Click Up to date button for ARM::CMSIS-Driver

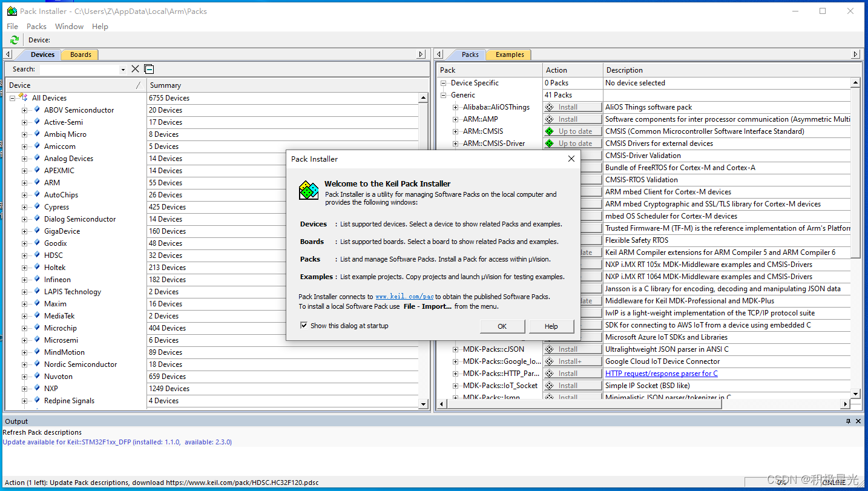[573, 143]
